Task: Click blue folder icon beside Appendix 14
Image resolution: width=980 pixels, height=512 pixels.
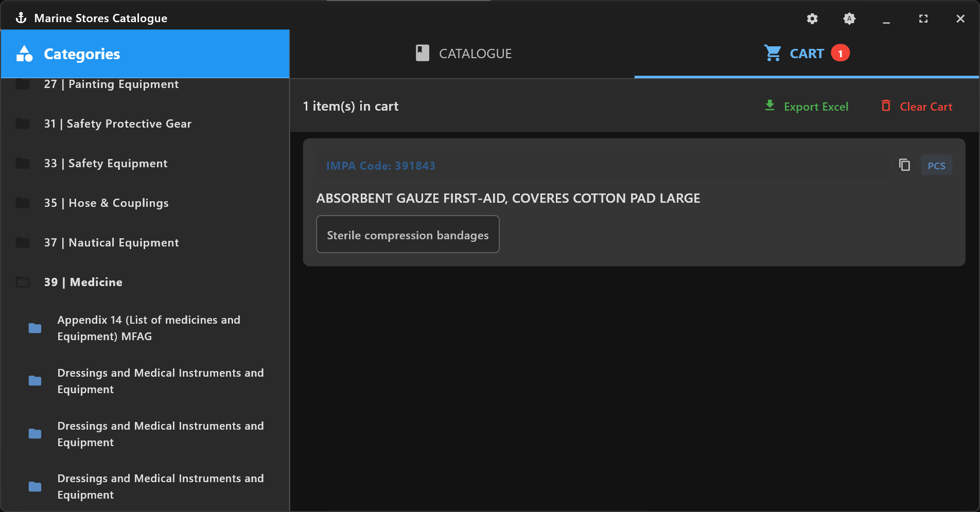Action: [x=35, y=328]
